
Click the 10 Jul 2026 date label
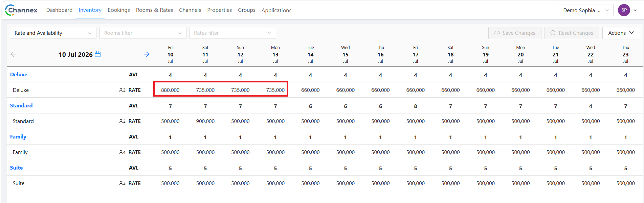[75, 54]
